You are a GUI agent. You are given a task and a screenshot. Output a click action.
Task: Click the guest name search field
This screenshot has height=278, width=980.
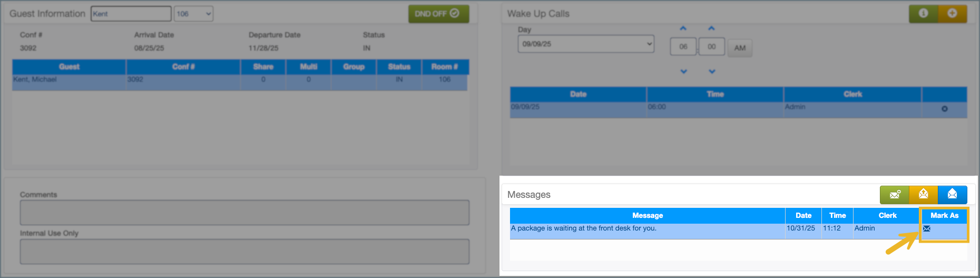click(x=131, y=14)
